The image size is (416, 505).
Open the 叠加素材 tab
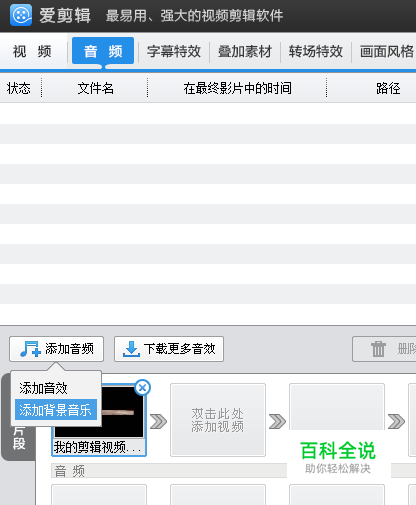click(x=245, y=52)
